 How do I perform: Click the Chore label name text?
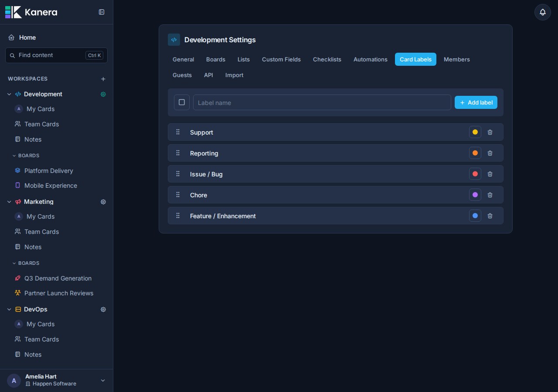coord(198,195)
